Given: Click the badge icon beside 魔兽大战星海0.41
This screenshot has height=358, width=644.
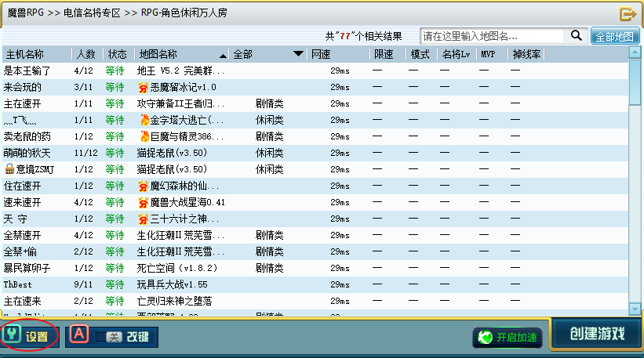Looking at the screenshot, I should [x=143, y=202].
